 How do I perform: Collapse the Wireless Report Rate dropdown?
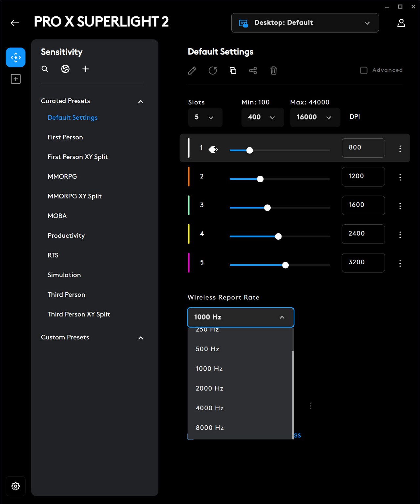(x=241, y=317)
